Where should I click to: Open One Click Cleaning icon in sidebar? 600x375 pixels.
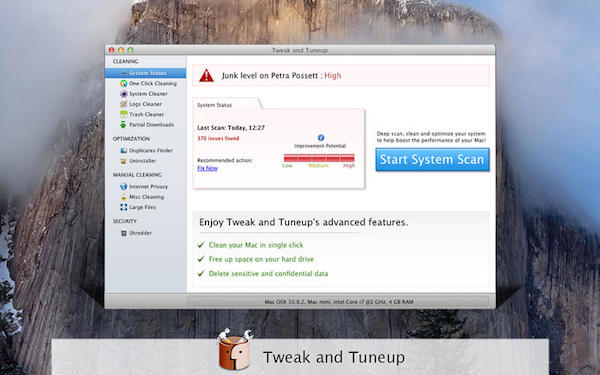[124, 83]
